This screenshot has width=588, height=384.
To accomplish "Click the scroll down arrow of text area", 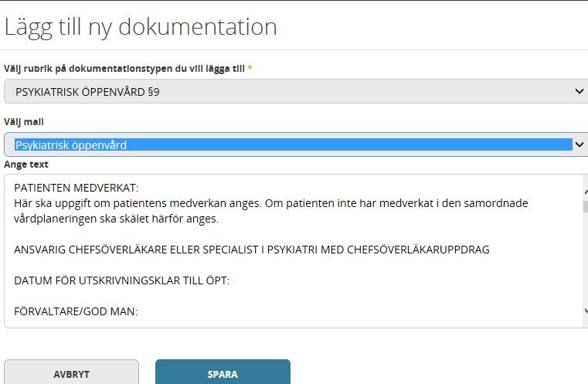I will tap(586, 311).
